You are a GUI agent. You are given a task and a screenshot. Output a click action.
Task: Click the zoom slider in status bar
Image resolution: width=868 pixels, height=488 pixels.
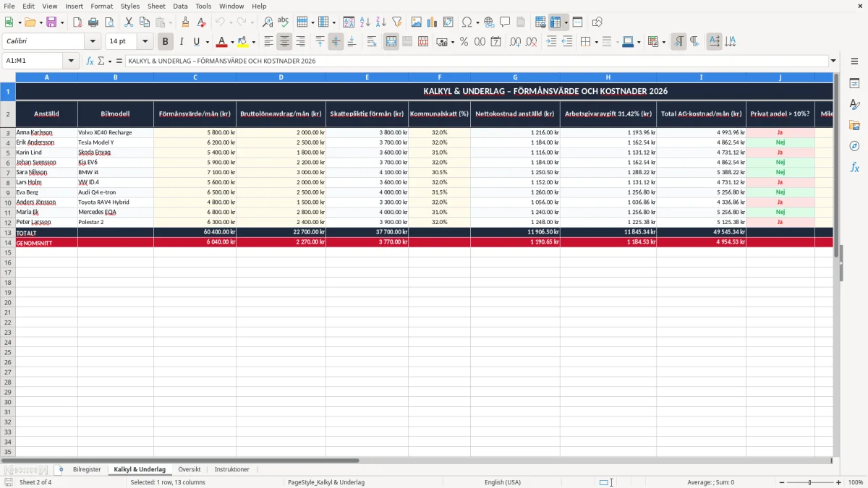point(809,482)
